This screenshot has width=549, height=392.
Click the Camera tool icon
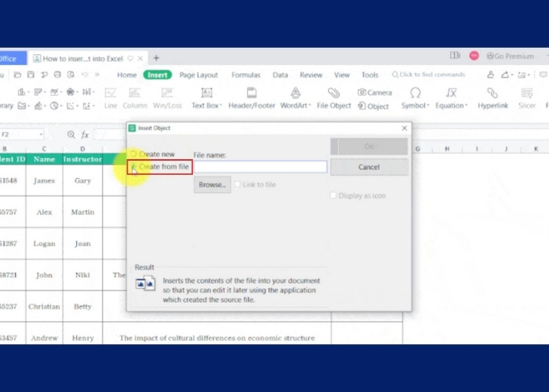coord(362,93)
